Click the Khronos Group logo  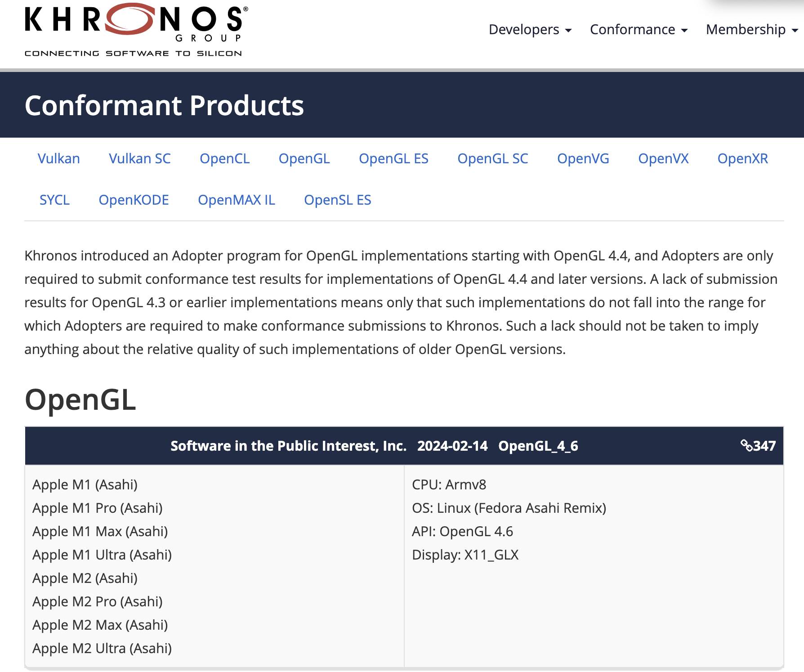click(136, 30)
